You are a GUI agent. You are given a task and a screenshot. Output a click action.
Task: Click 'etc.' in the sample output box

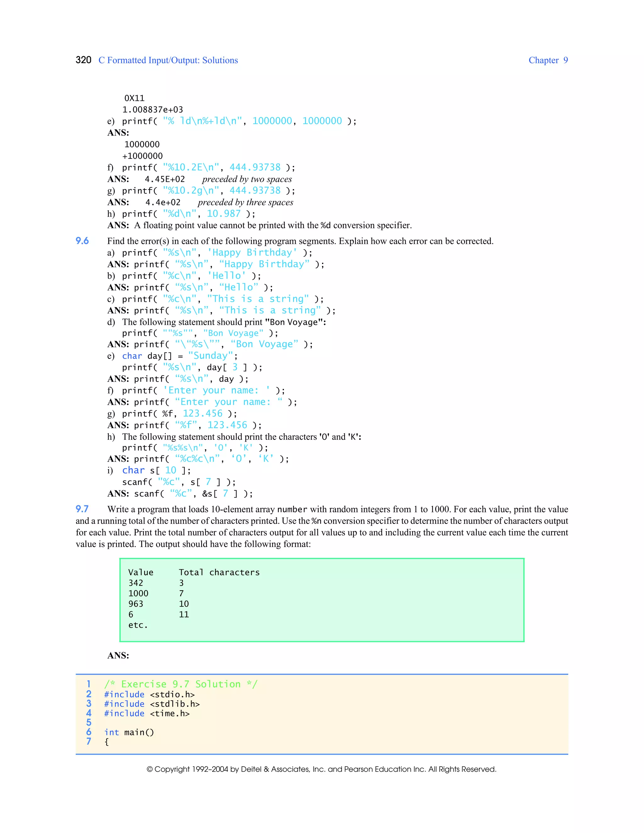pyautogui.click(x=138, y=625)
